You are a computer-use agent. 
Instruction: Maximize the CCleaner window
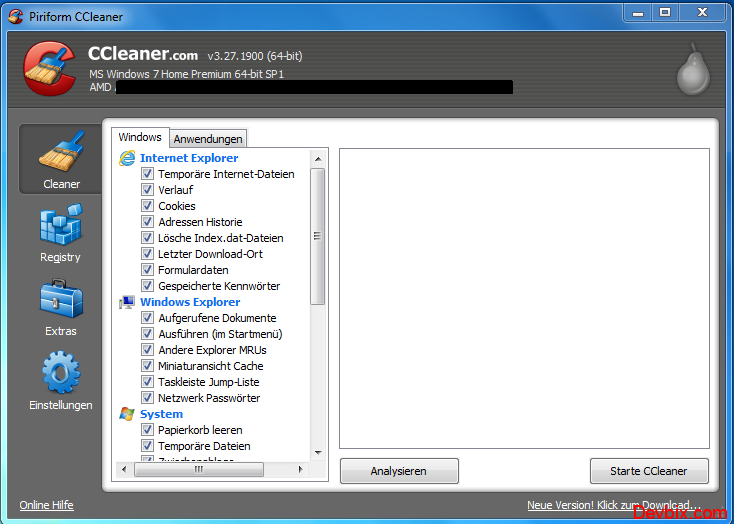point(665,13)
